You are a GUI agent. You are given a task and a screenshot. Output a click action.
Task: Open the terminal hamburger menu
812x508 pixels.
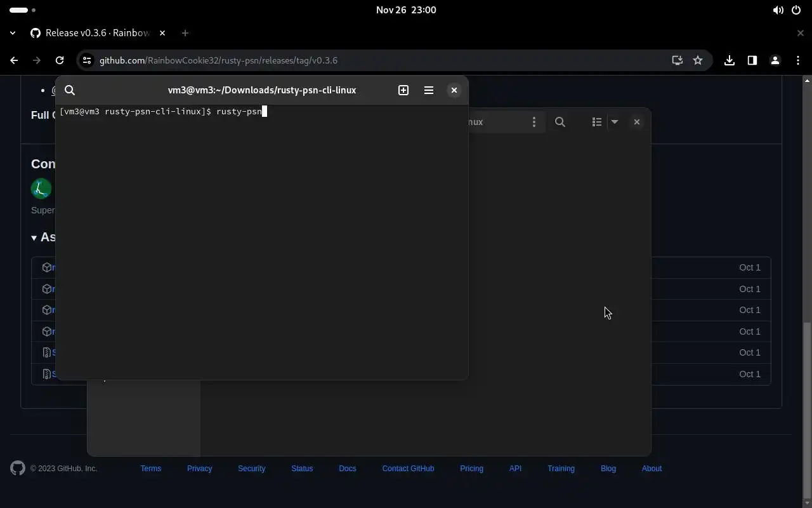pos(429,90)
